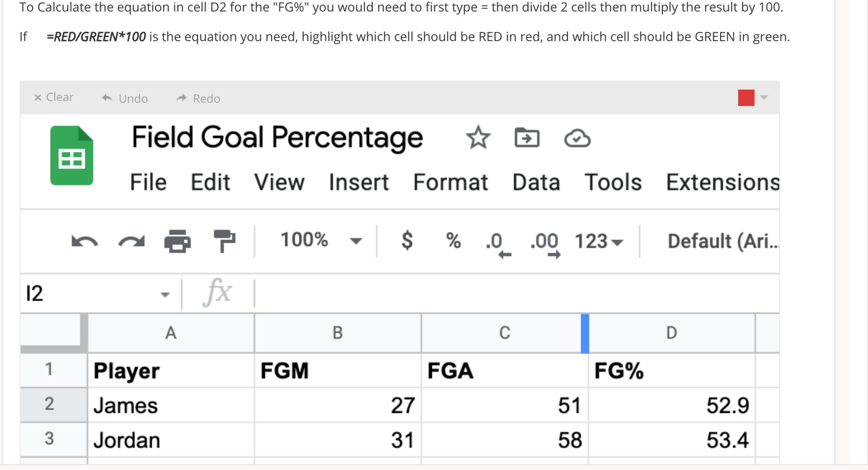Click the spreadsheet redo arrow icon
Viewport: 868px width, 470px height.
tap(131, 242)
